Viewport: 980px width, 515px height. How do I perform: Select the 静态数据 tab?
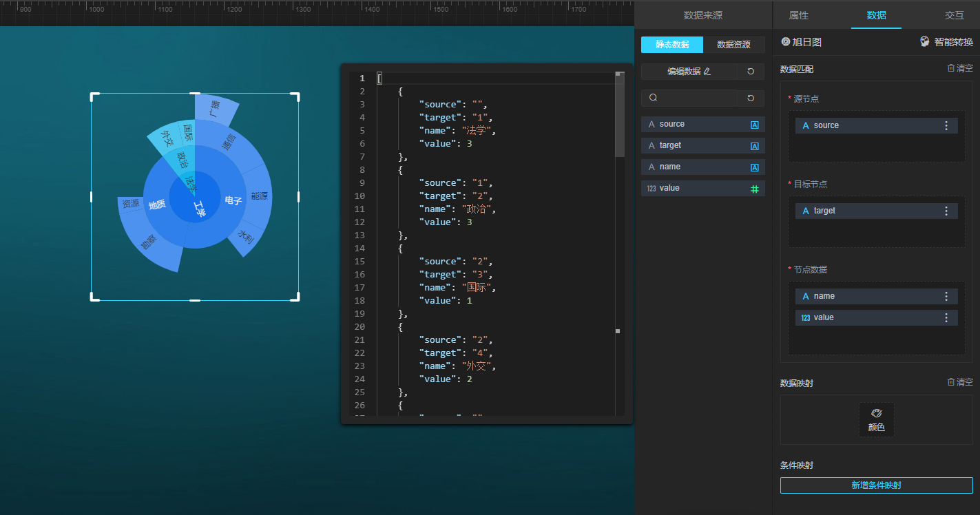[672, 45]
